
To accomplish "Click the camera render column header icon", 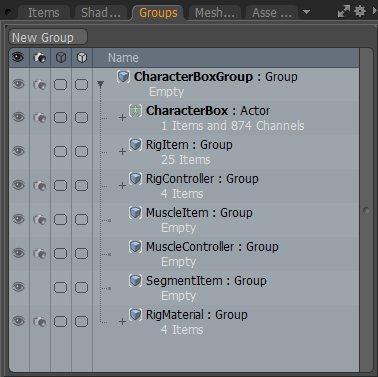I will pos(40,58).
